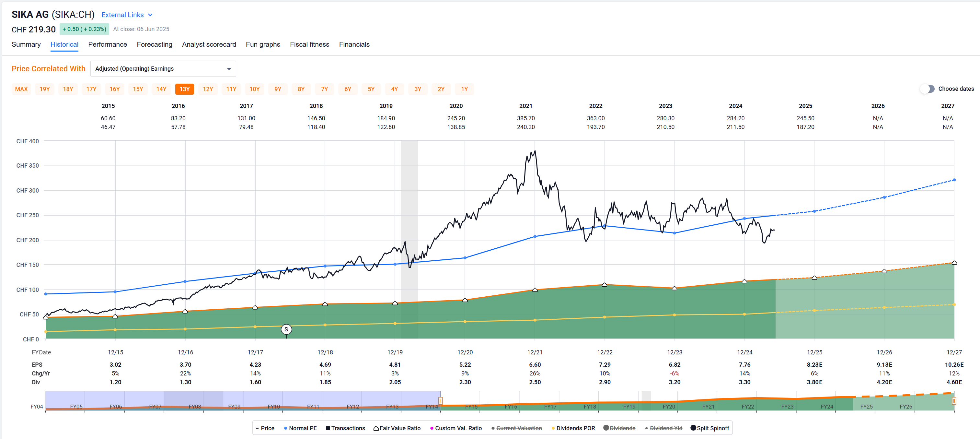Choose the 18Y range button

pos(68,89)
